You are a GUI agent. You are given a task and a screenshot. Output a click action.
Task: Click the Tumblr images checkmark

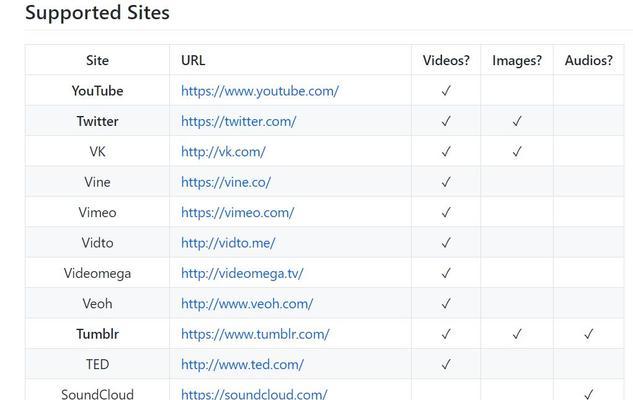coord(517,334)
